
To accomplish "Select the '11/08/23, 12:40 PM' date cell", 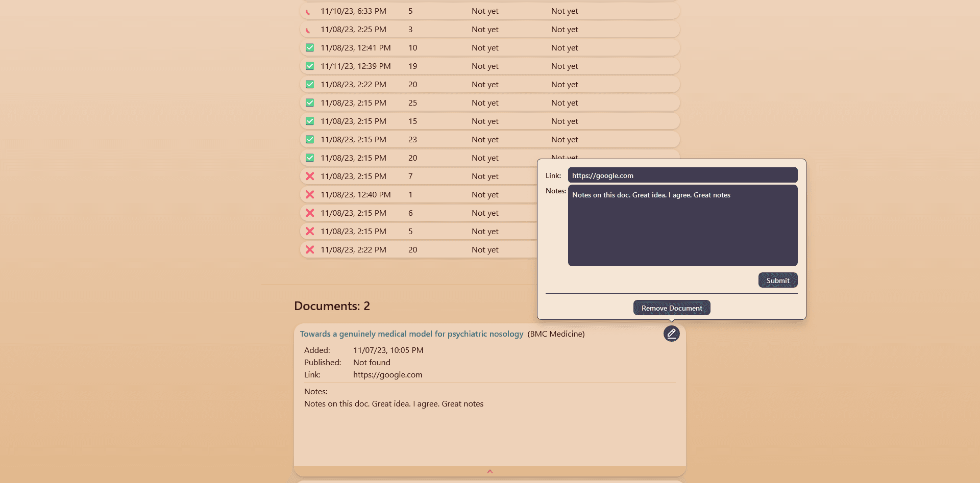I will point(356,195).
